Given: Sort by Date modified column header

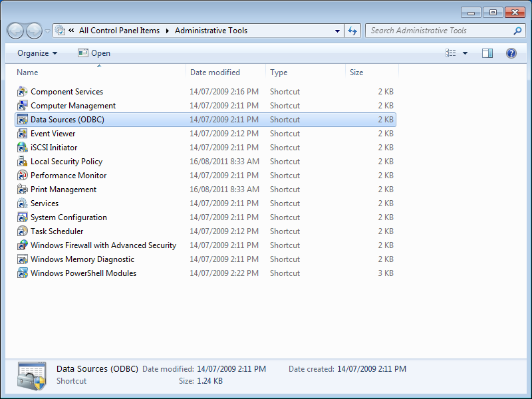Looking at the screenshot, I should click(215, 72).
